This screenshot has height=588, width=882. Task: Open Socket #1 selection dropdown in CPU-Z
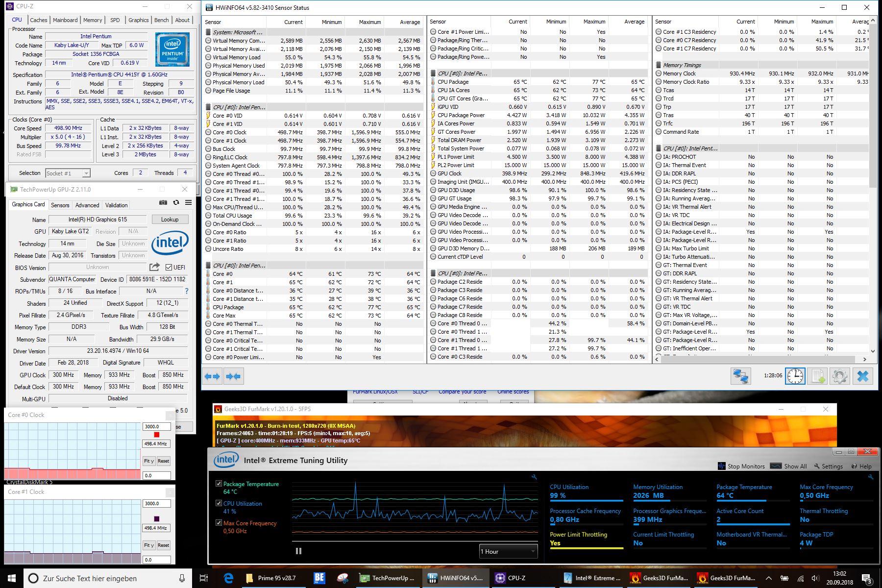[x=68, y=173]
